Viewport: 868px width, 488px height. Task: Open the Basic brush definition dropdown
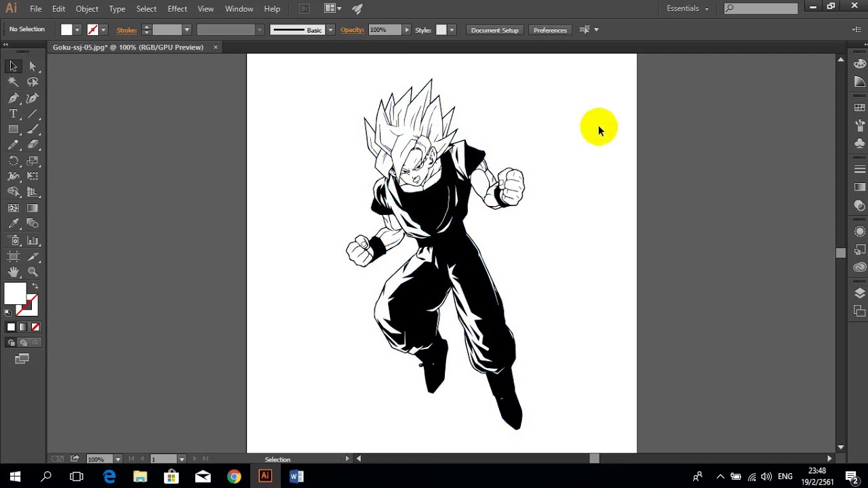tap(330, 30)
